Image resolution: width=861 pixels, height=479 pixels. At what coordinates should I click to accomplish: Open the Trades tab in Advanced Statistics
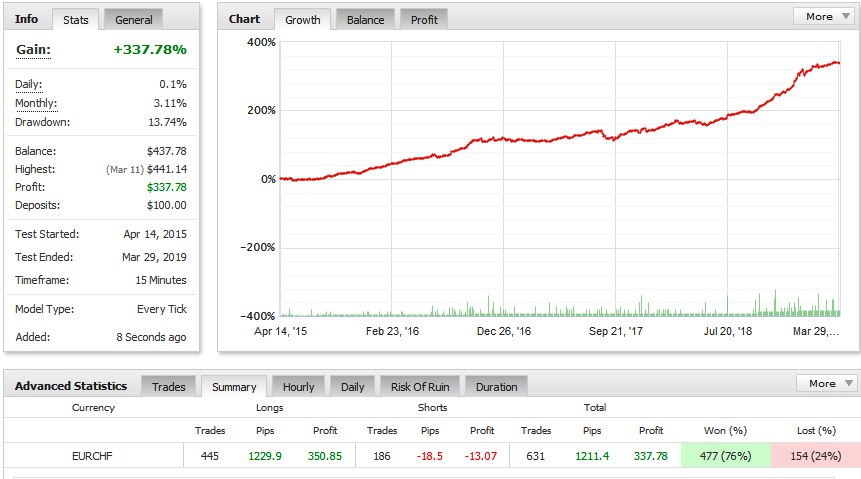coord(169,387)
